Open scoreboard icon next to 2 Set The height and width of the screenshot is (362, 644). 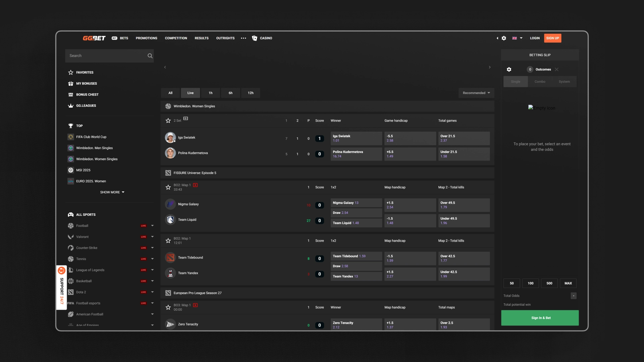pos(186,118)
